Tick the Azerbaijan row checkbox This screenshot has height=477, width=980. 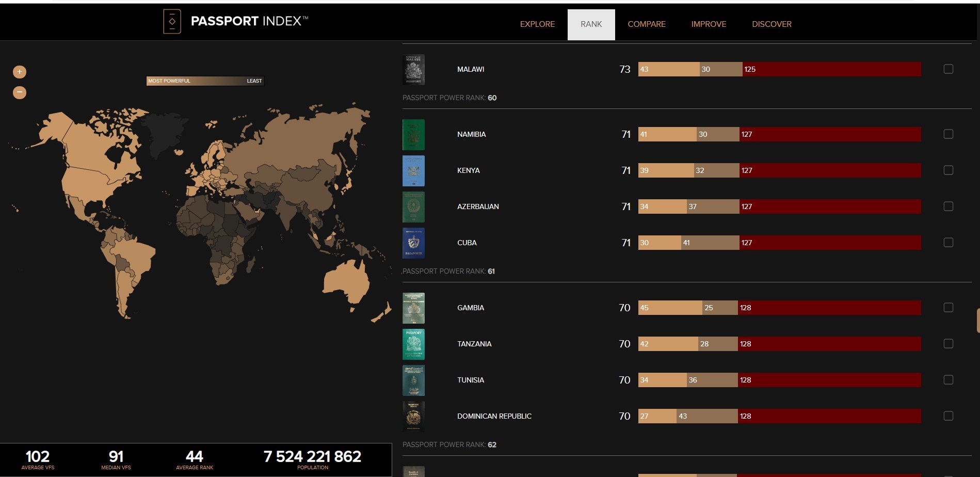coord(949,206)
